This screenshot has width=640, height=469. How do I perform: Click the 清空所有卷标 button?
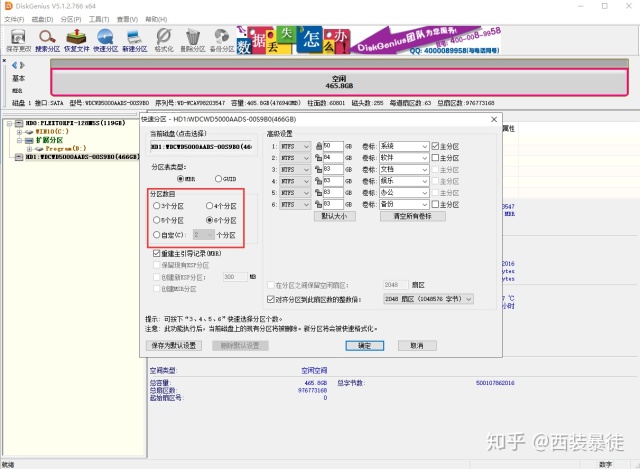click(413, 216)
